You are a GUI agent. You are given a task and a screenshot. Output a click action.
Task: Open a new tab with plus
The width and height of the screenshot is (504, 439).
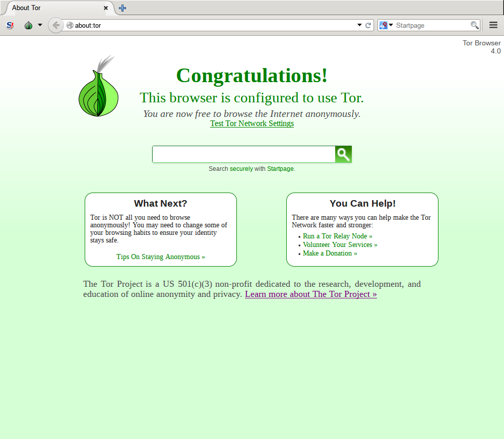coord(122,8)
